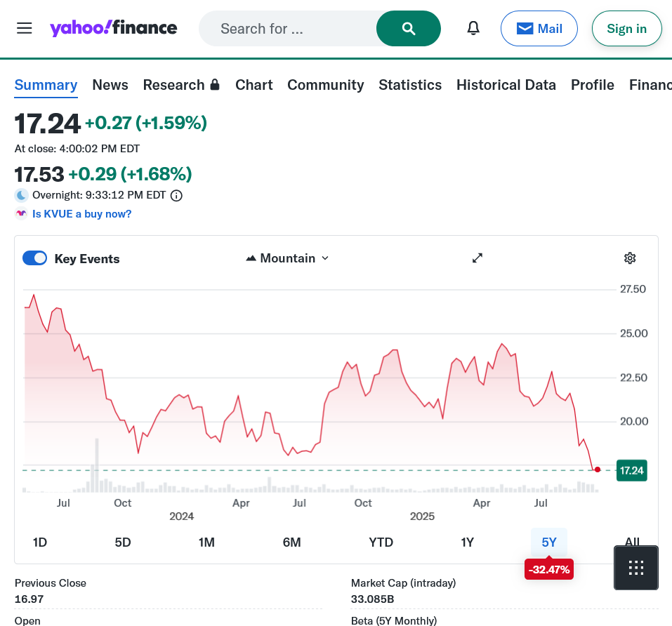Open chart settings gear
The width and height of the screenshot is (672, 626).
point(630,258)
